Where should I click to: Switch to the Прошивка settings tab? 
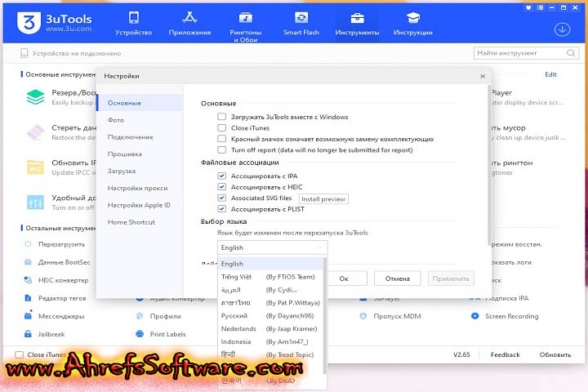tap(125, 154)
